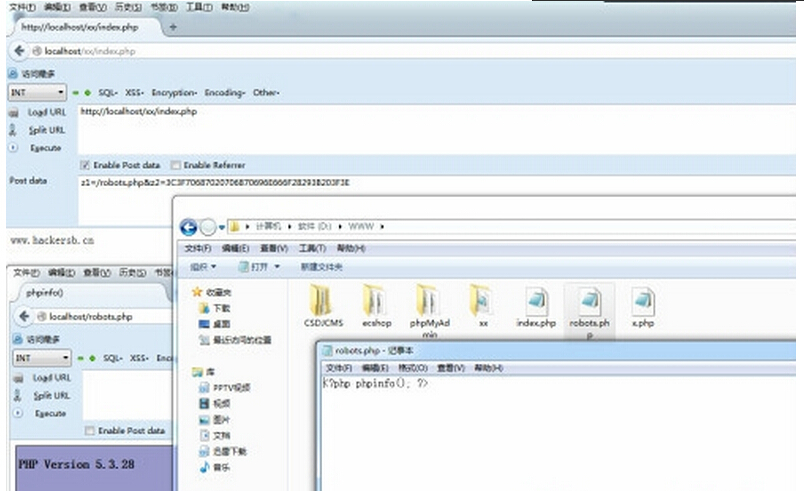Image resolution: width=804 pixels, height=491 pixels.
Task: Click 新建文件夹 in the Explorer toolbar
Action: click(322, 267)
